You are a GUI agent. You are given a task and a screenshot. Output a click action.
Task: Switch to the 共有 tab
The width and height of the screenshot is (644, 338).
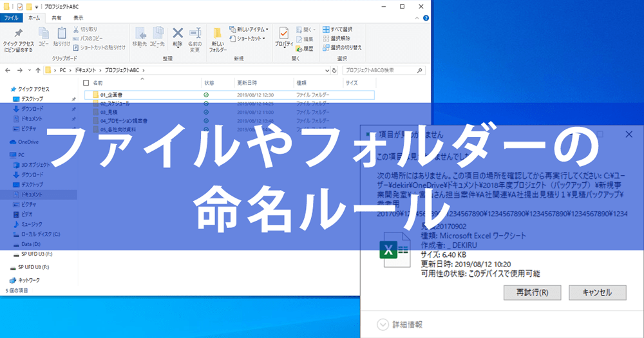56,18
